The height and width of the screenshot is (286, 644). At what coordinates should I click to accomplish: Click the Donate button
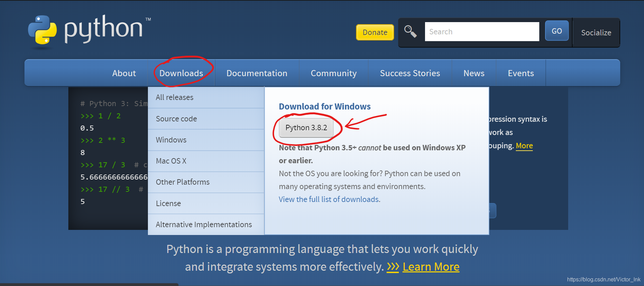[375, 32]
